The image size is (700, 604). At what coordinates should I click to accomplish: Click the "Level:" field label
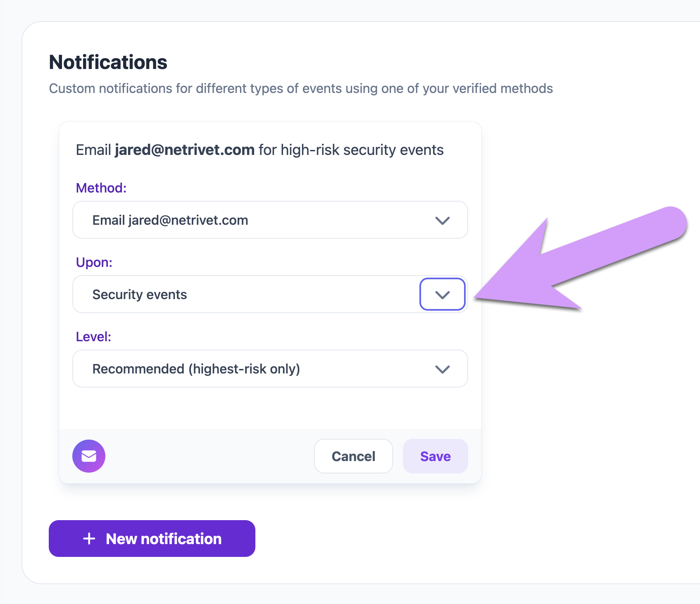coord(94,337)
